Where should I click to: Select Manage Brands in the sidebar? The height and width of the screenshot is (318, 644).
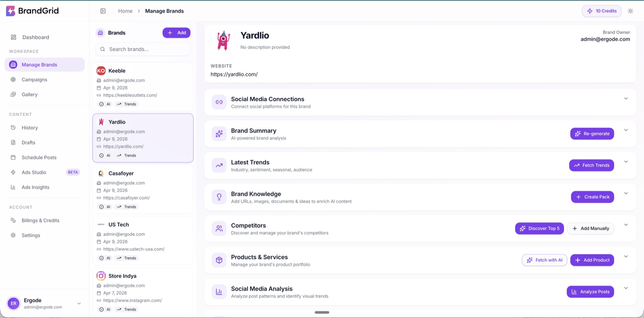pyautogui.click(x=45, y=65)
